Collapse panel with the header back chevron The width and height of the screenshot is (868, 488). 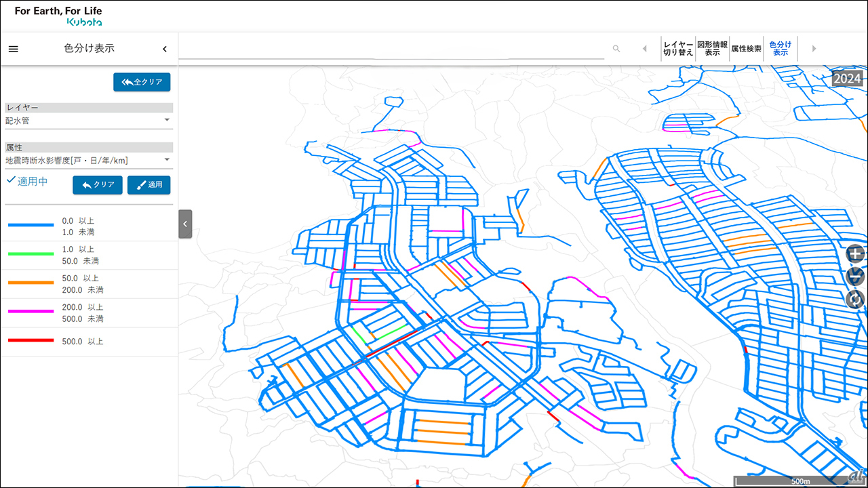tap(164, 49)
